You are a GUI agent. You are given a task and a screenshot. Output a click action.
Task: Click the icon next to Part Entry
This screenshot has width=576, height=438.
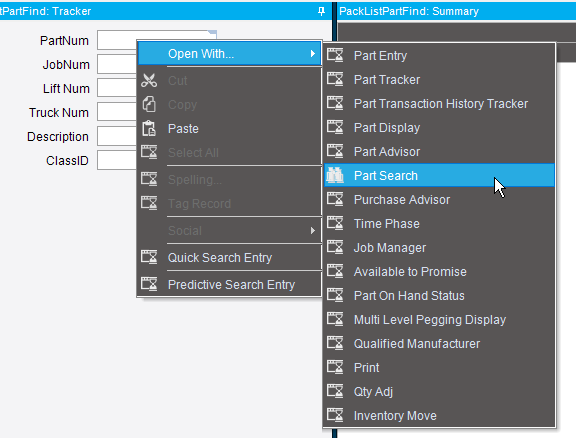335,55
